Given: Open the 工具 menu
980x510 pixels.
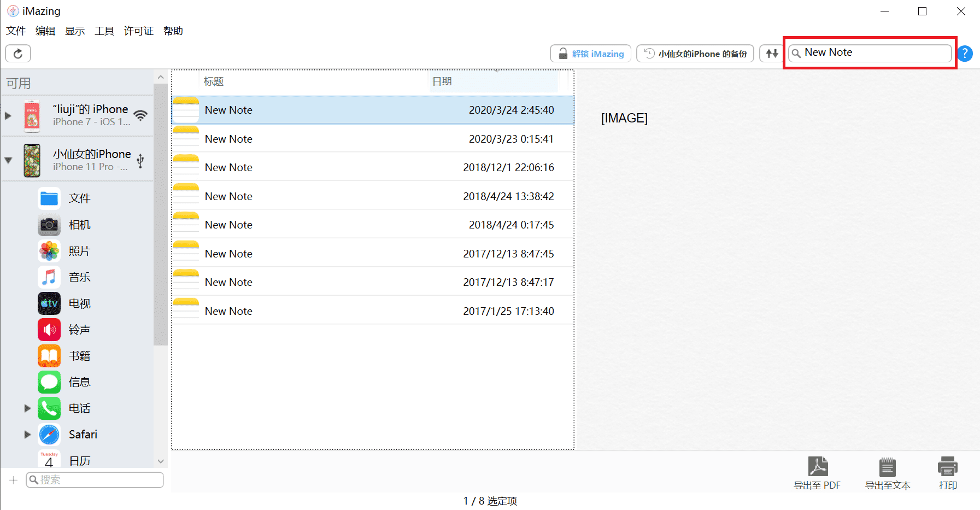Looking at the screenshot, I should [104, 31].
